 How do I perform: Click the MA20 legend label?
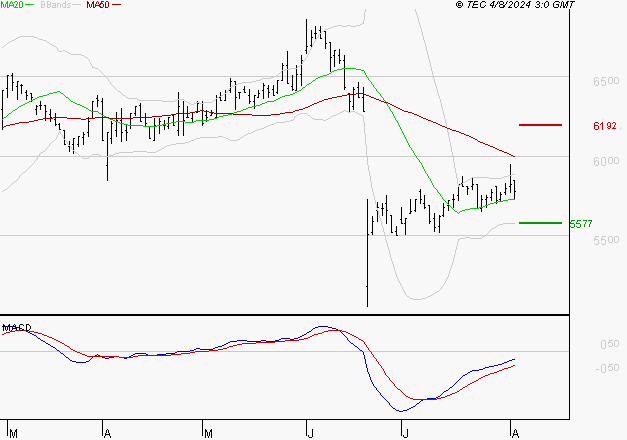pyautogui.click(x=11, y=5)
